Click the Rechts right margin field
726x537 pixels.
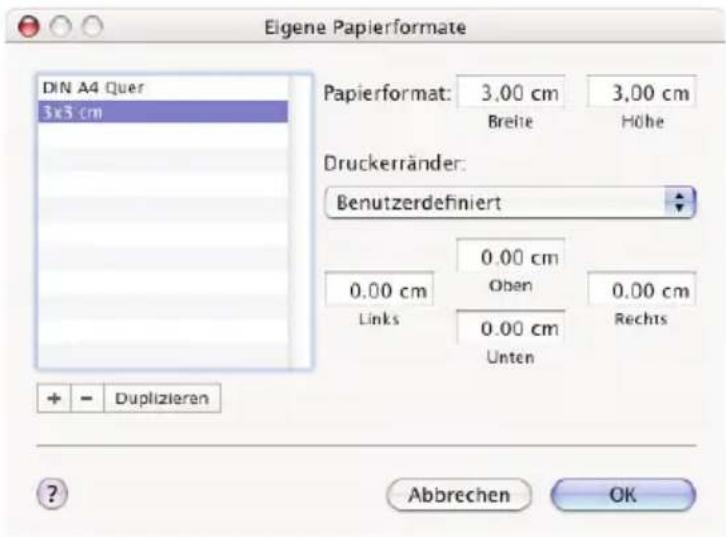(x=642, y=289)
